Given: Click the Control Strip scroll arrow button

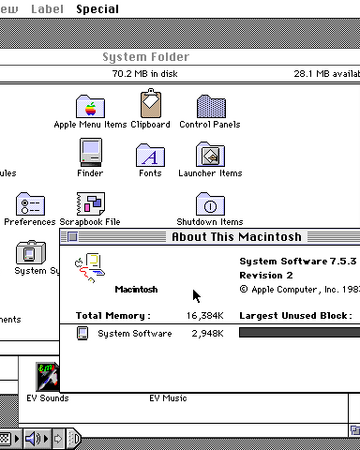Looking at the screenshot, I should pyautogui.click(x=58, y=439).
